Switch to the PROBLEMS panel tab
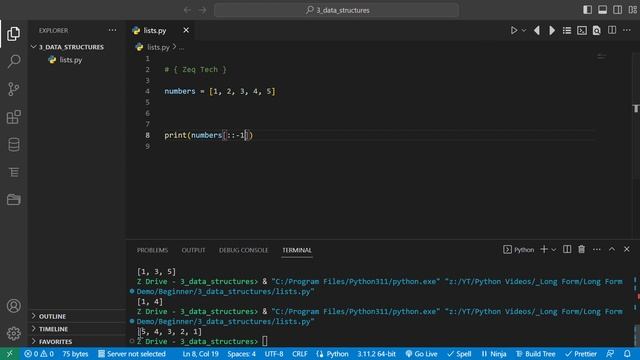Image resolution: width=640 pixels, height=360 pixels. coord(152,250)
